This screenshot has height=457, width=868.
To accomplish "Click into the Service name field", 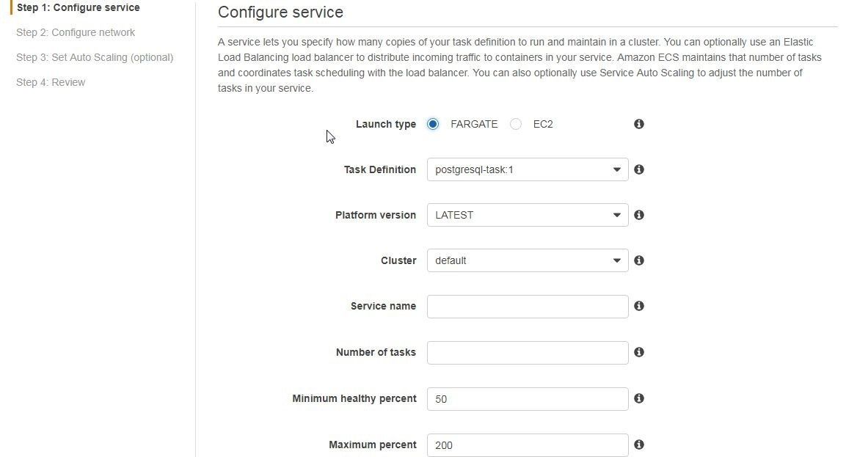I will pos(528,307).
